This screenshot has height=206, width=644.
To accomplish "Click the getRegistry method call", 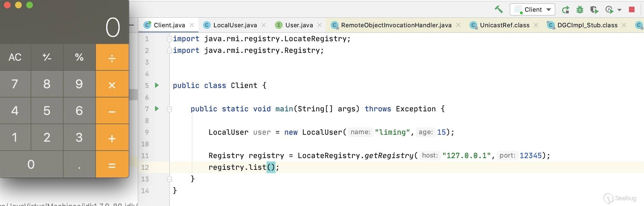I will (389, 155).
